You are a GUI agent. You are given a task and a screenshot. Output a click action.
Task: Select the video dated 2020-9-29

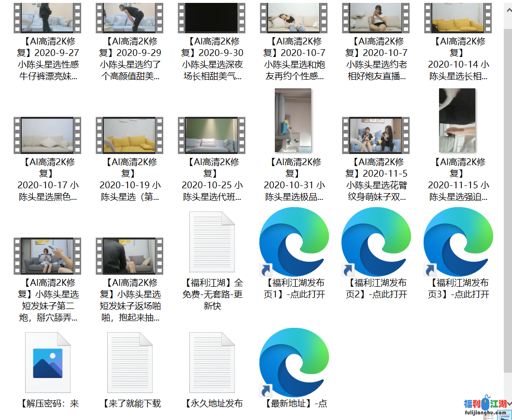click(x=129, y=18)
